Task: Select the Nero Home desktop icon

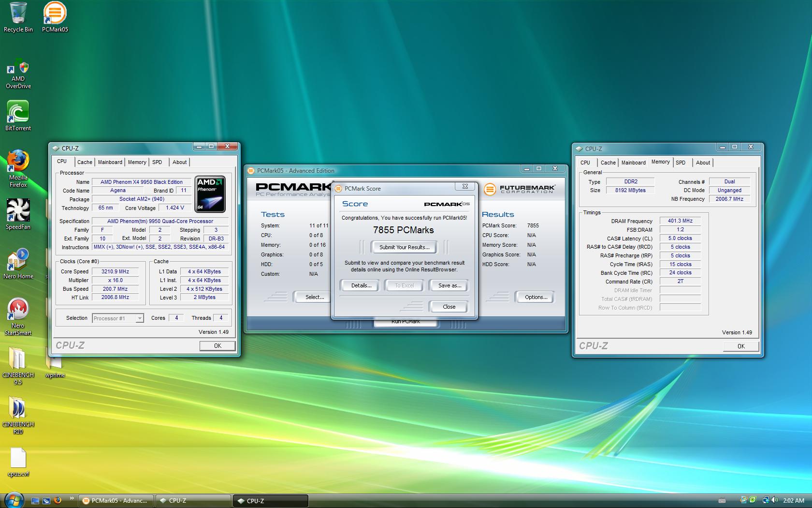Action: click(18, 264)
